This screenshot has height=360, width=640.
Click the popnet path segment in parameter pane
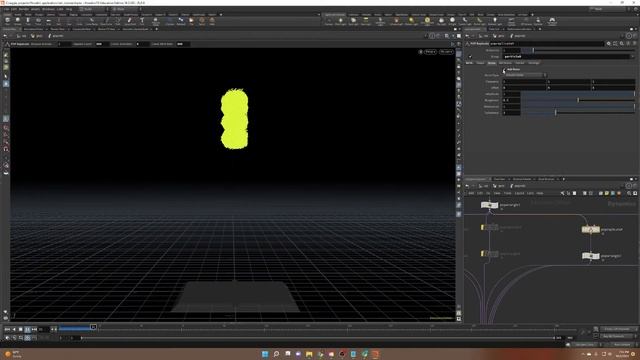coord(518,36)
